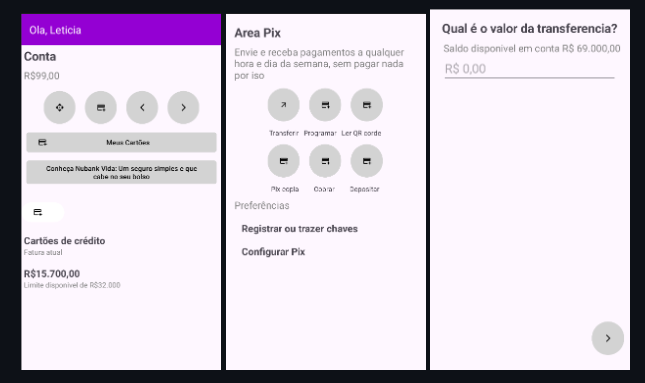Select the Cobrar icon
645x383 pixels.
(325, 161)
